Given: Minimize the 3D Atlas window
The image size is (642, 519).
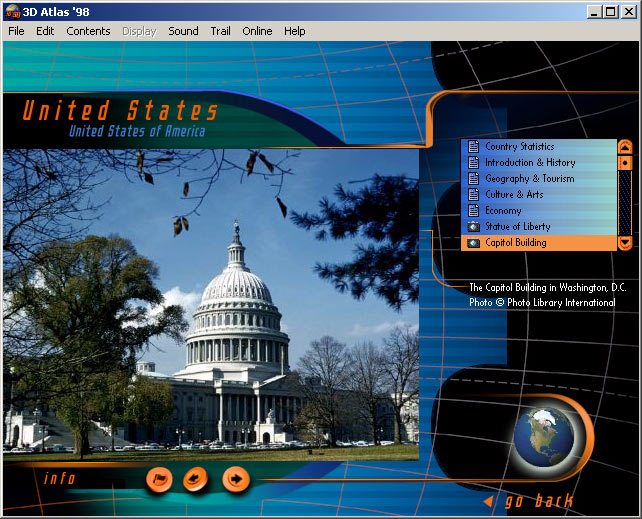Looking at the screenshot, I should pyautogui.click(x=595, y=12).
